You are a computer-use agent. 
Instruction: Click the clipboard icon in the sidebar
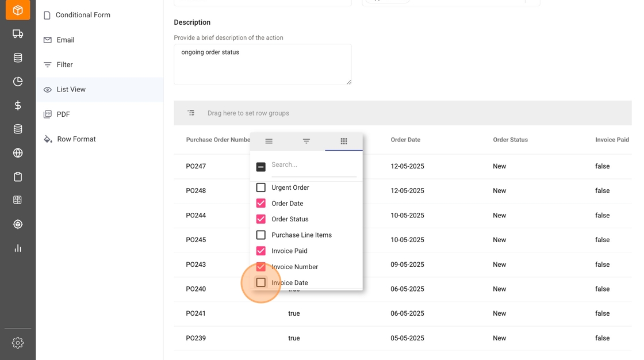point(18,177)
